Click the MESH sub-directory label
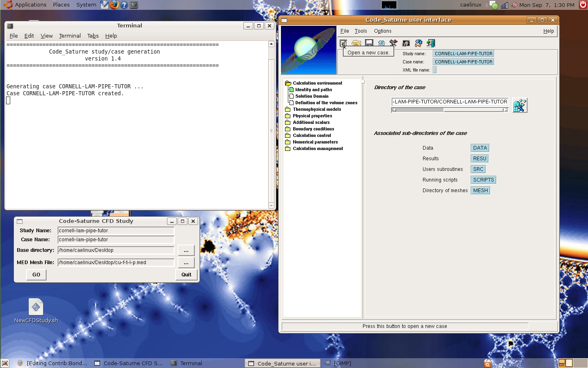The height and width of the screenshot is (368, 588). pyautogui.click(x=480, y=191)
